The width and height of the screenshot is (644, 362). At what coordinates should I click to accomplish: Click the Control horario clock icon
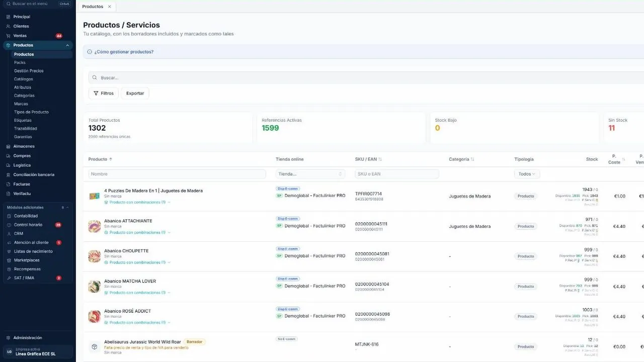point(9,225)
